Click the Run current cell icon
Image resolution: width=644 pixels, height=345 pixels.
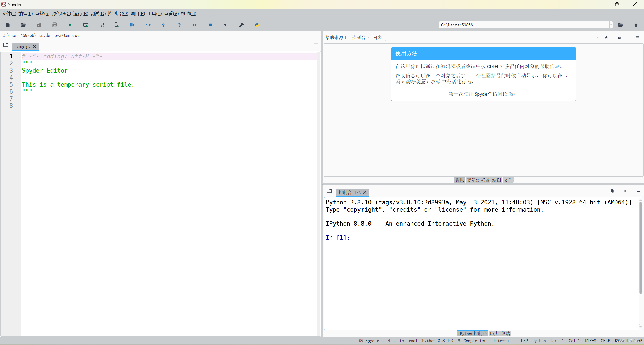point(86,25)
